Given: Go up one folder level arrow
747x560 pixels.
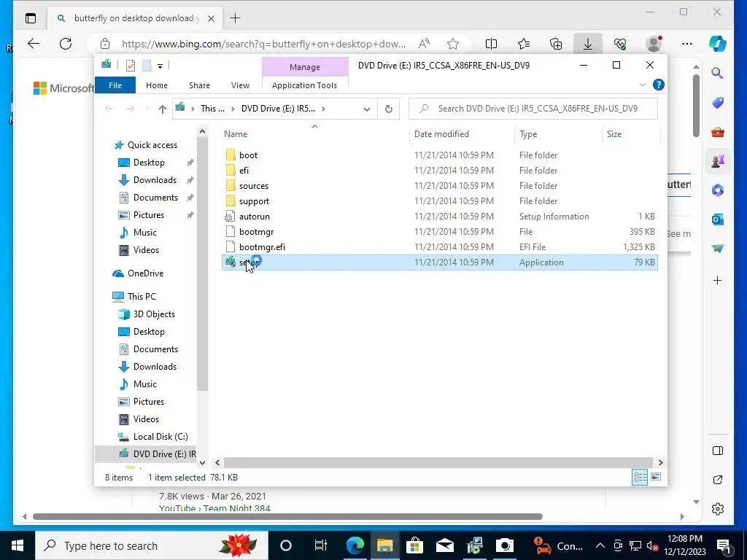Looking at the screenshot, I should (x=162, y=109).
